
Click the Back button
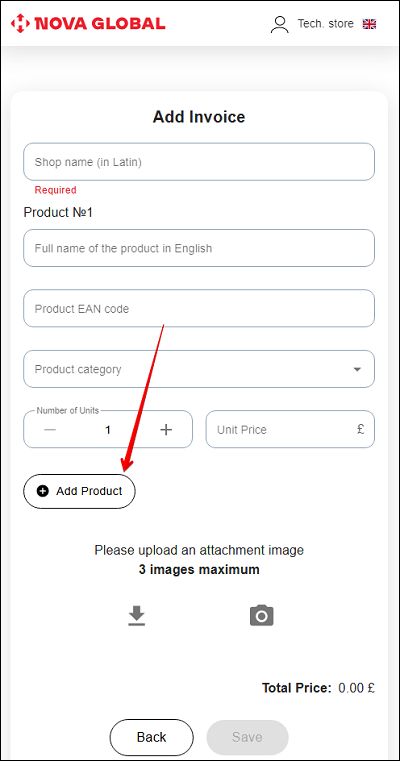point(151,737)
